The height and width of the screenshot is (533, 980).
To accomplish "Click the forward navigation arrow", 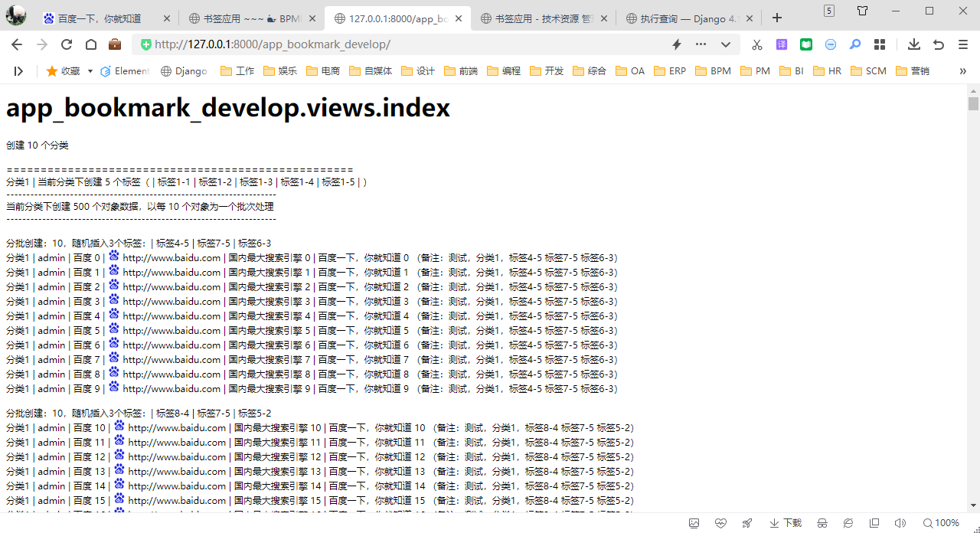I will click(x=42, y=44).
